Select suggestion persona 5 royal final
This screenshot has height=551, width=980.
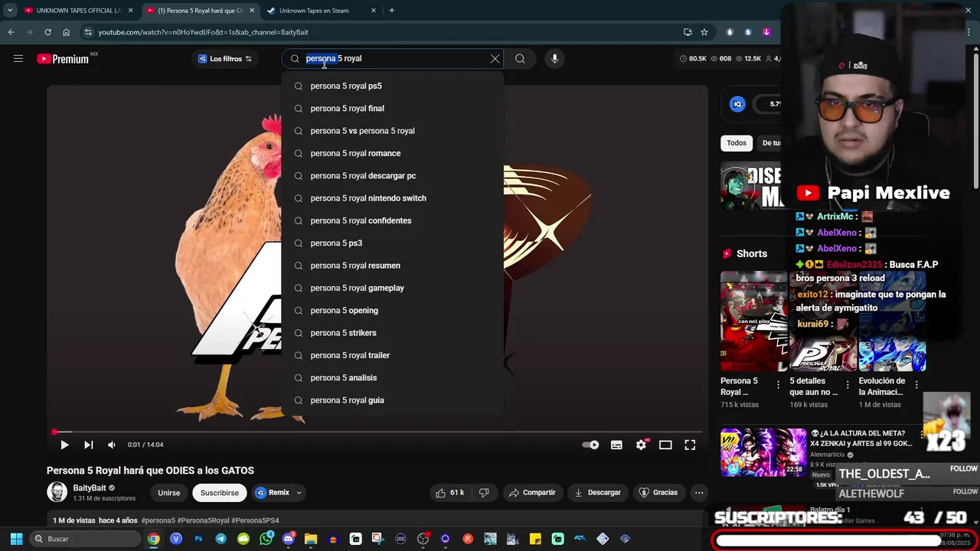(x=393, y=109)
